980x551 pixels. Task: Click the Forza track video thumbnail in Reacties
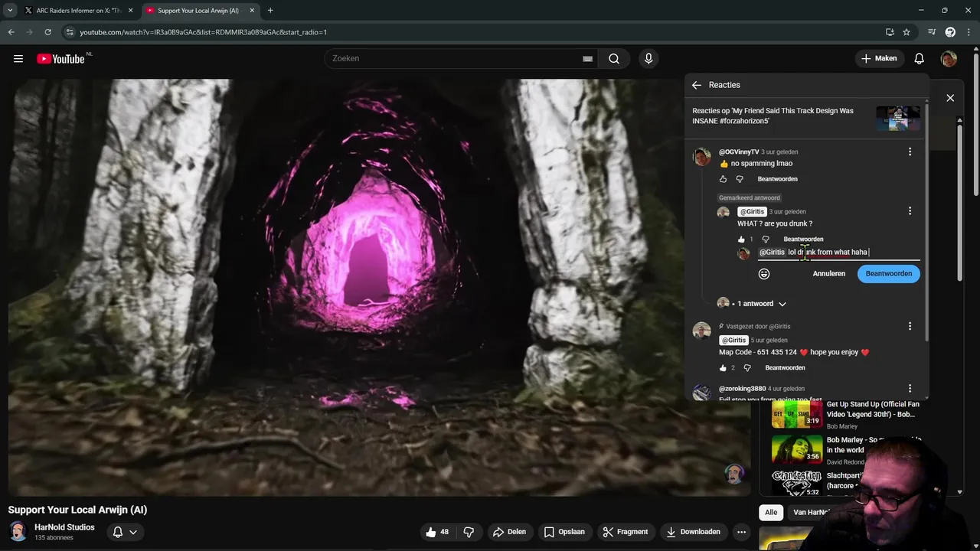pyautogui.click(x=898, y=117)
